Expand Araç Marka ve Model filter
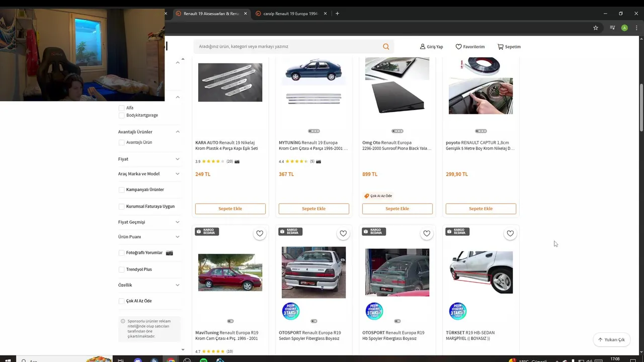The image size is (644, 362). [x=178, y=174]
